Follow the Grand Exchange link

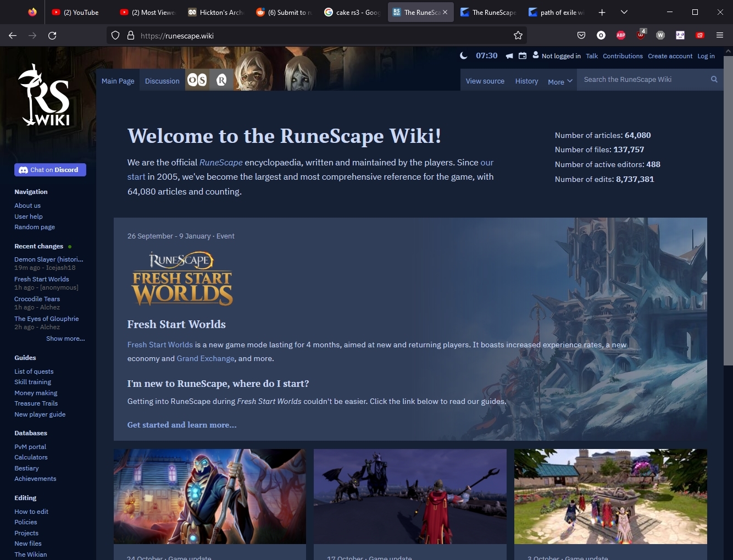pyautogui.click(x=206, y=358)
